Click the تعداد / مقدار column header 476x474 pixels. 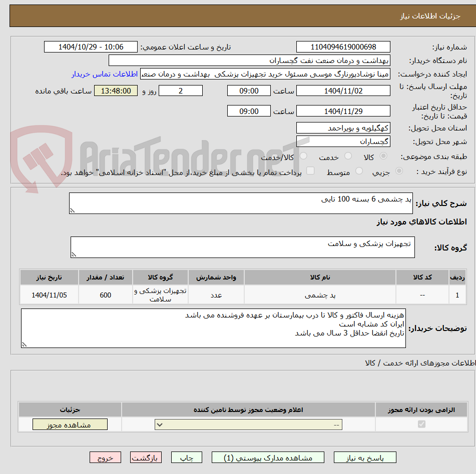105,277
